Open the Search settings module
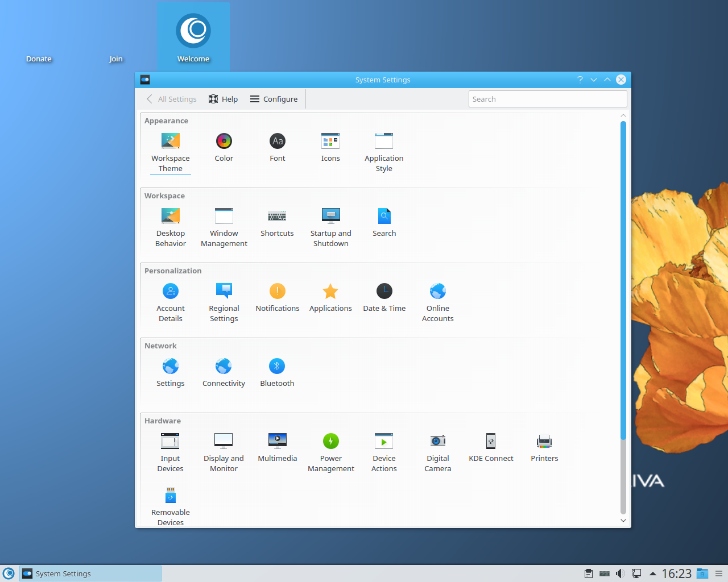The image size is (728, 582). (x=384, y=222)
